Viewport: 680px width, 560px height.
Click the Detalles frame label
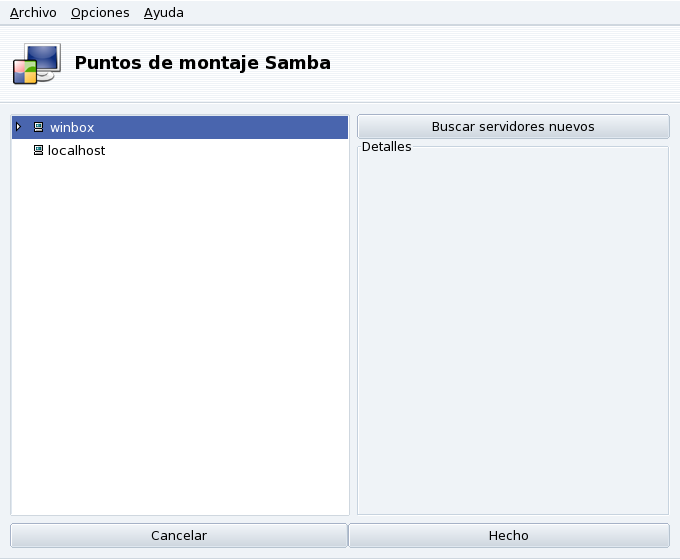(386, 147)
